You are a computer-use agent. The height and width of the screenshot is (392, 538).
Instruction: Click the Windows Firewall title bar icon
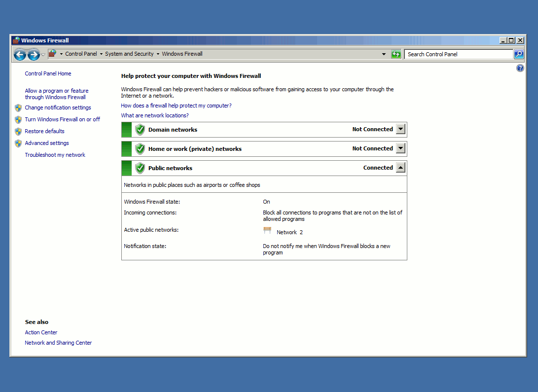(16, 40)
